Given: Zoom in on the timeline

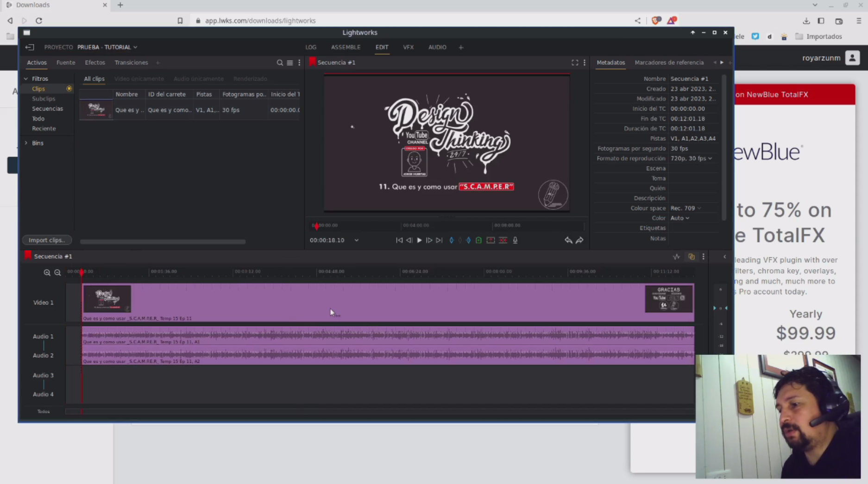Looking at the screenshot, I should (x=47, y=273).
